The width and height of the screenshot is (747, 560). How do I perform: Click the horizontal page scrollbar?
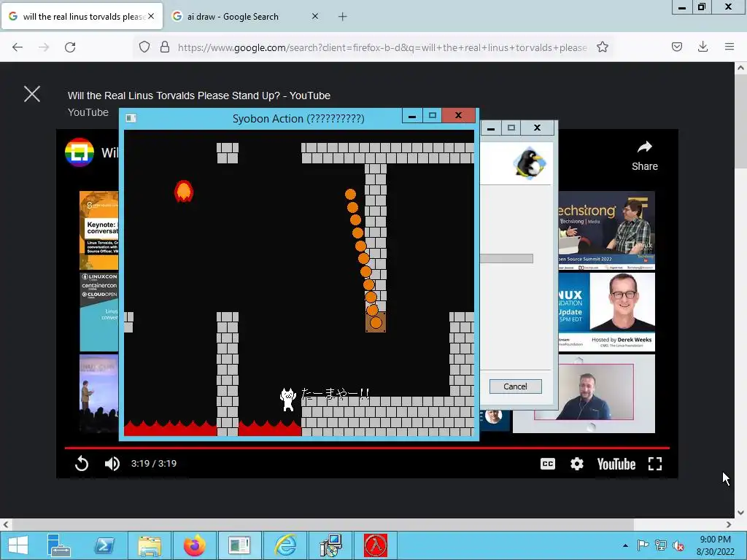[x=323, y=524]
